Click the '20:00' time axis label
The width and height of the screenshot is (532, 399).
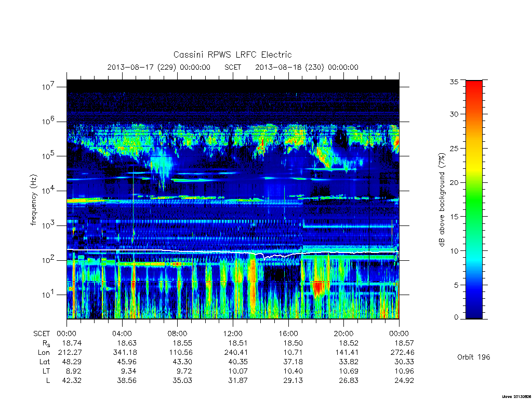[x=344, y=334]
